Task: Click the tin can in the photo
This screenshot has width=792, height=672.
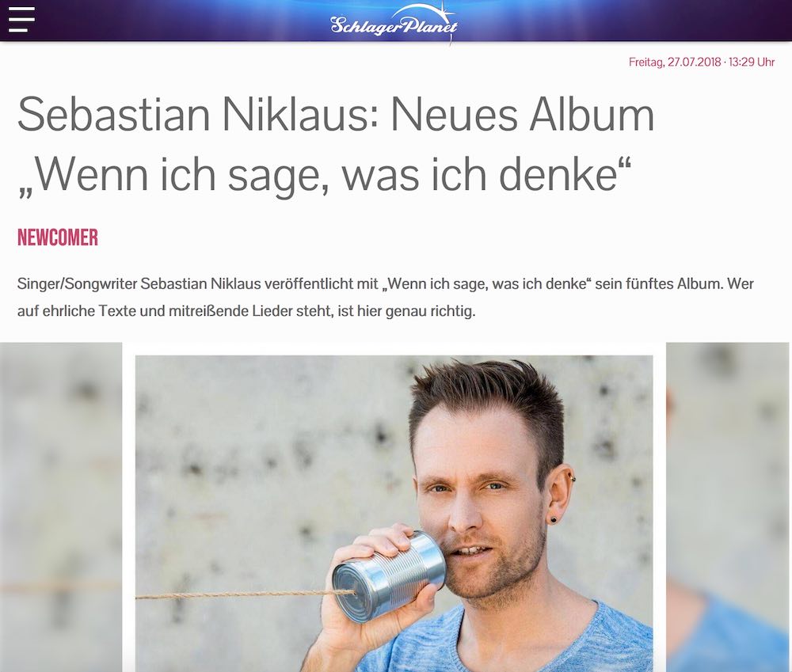Action: (389, 575)
